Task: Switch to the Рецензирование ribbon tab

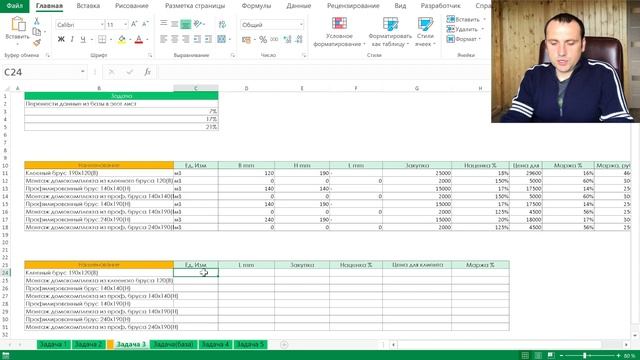Action: pos(353,6)
